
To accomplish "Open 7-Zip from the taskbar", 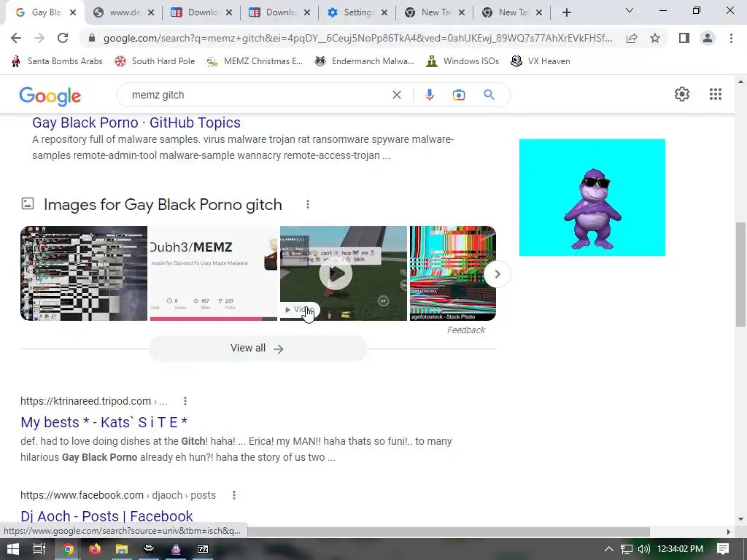I will (x=203, y=550).
